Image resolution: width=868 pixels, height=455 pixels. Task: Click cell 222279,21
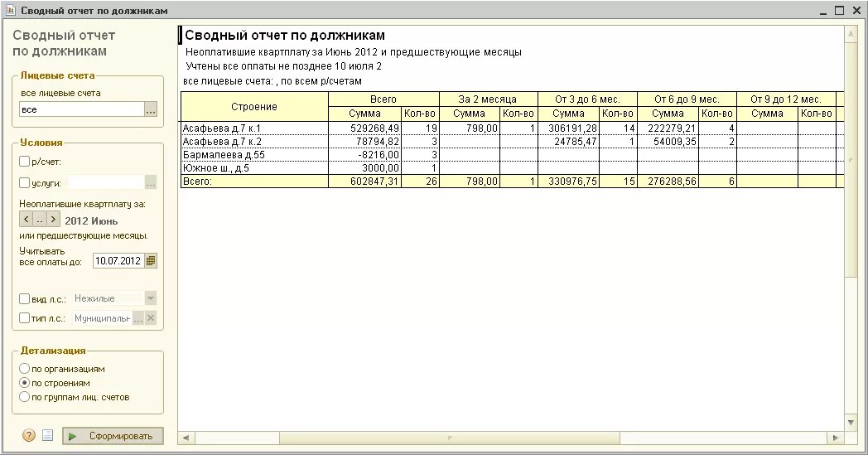[668, 128]
